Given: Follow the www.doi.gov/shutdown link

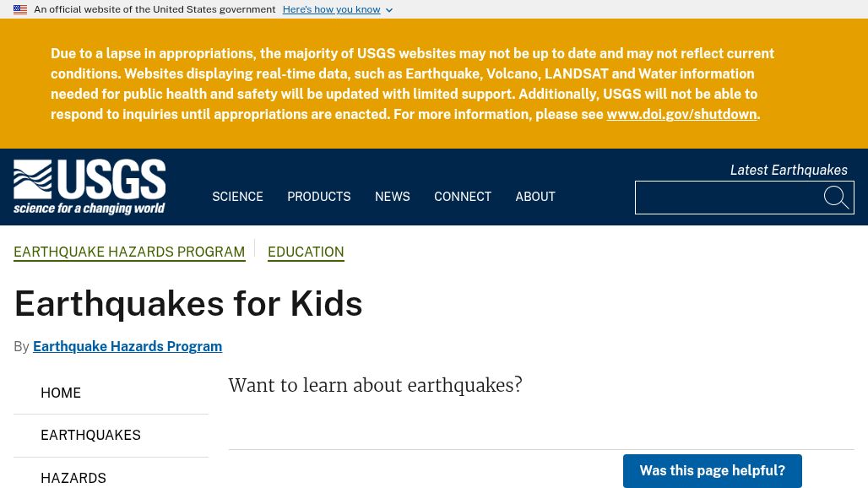Looking at the screenshot, I should tap(681, 115).
